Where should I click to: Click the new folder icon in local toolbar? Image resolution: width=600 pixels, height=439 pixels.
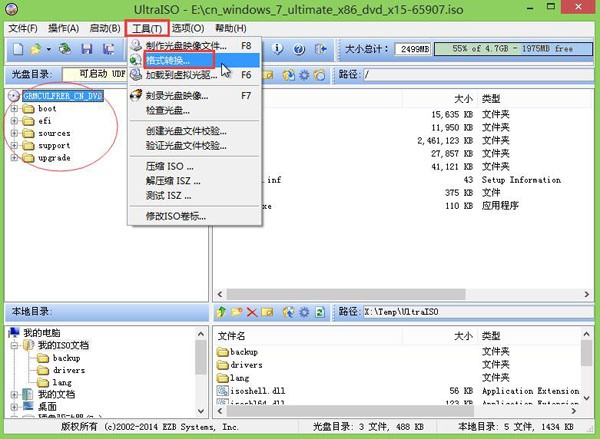point(236,312)
